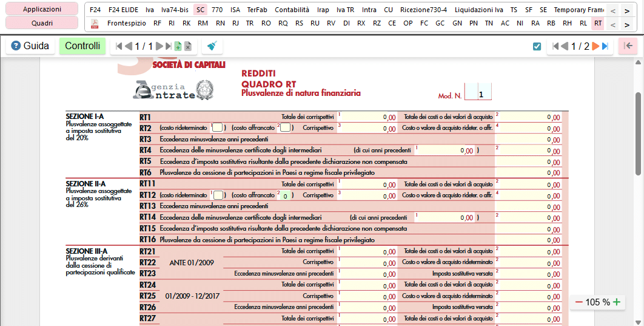Switch to the RN quadro tab
The height and width of the screenshot is (326, 644).
coord(220,23)
